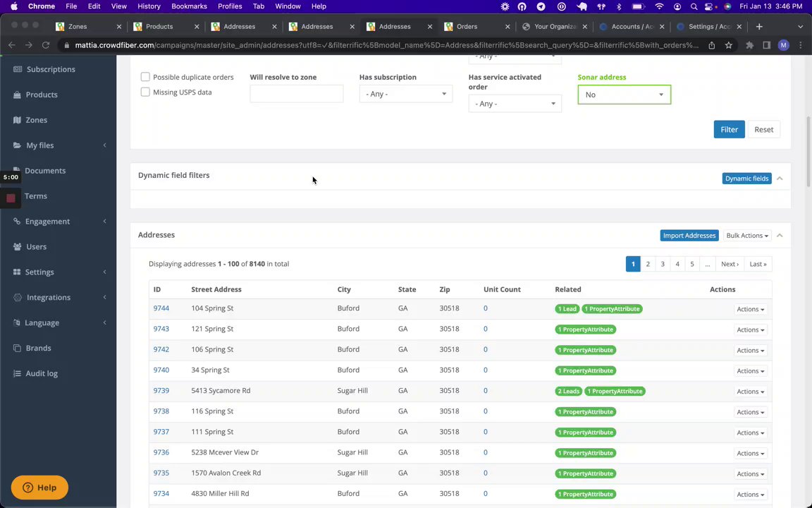
Task: Click the Dynamic fields button
Action: 746,179
